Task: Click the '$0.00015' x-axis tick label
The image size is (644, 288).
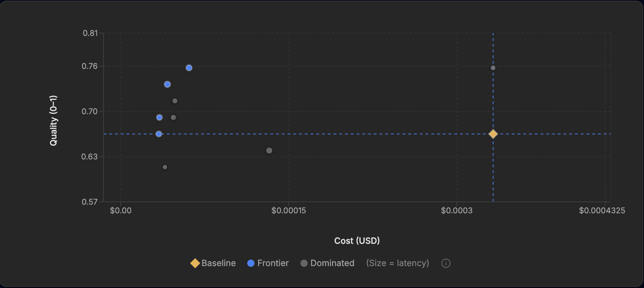Action: 289,211
